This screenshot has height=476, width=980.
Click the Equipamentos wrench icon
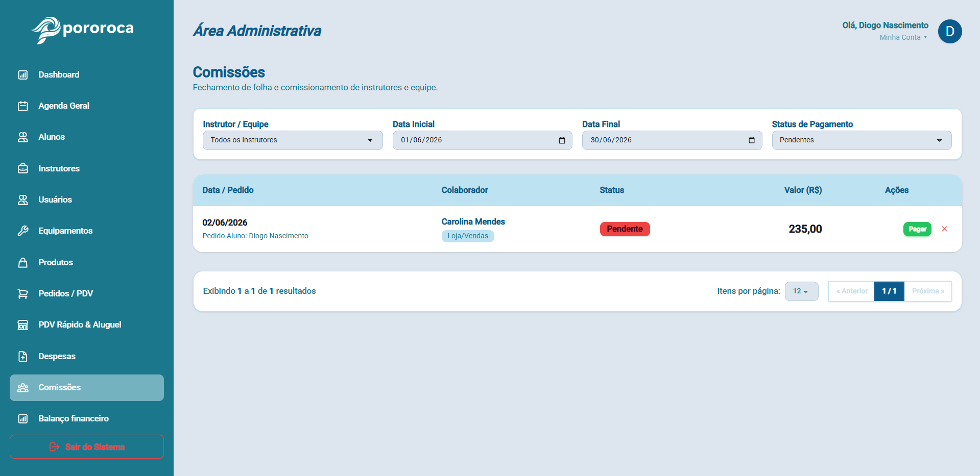point(23,231)
